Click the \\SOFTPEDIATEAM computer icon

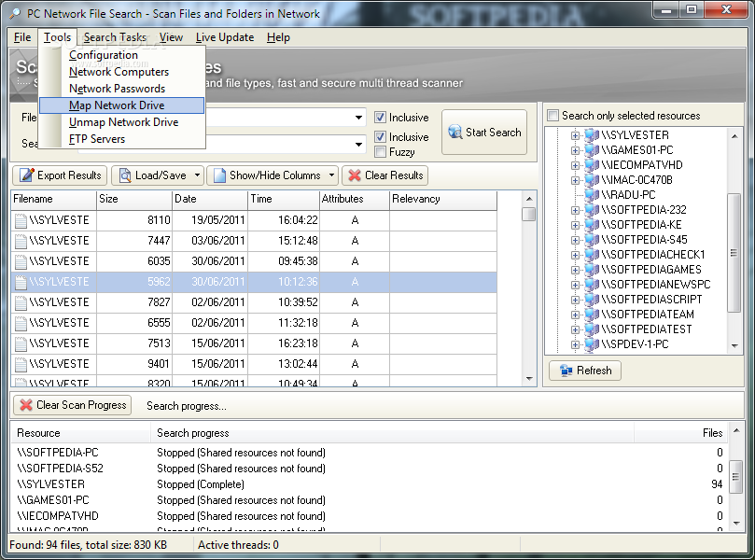click(x=592, y=315)
